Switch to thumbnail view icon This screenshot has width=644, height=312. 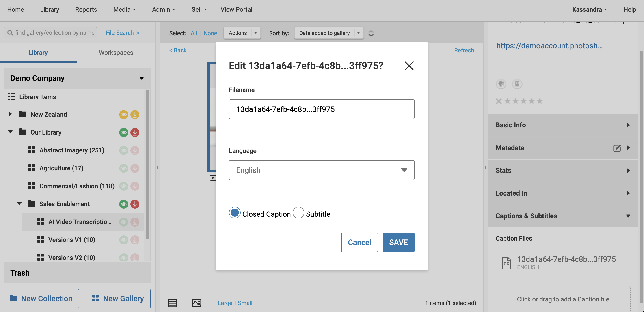[x=197, y=303]
